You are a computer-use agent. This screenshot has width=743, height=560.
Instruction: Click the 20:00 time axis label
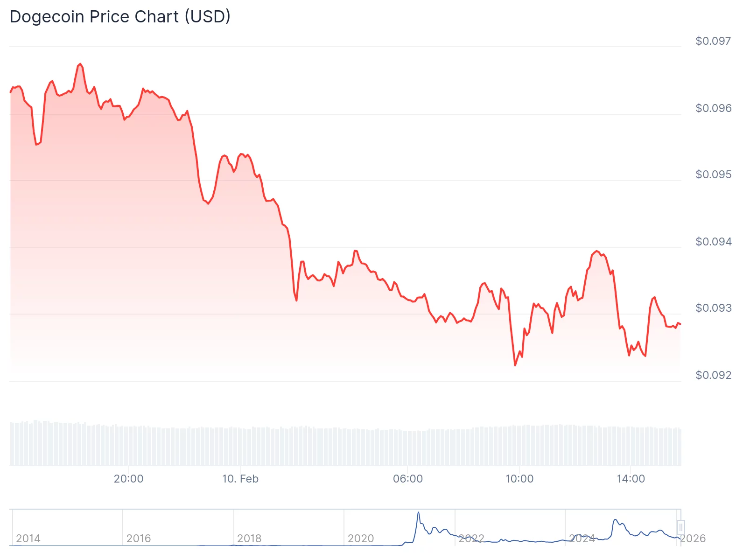click(x=129, y=479)
